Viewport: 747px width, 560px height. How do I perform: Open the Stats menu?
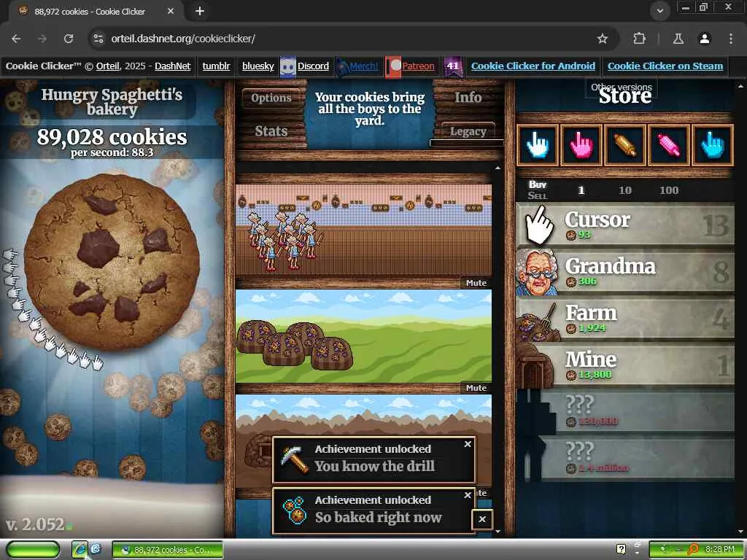tap(271, 131)
